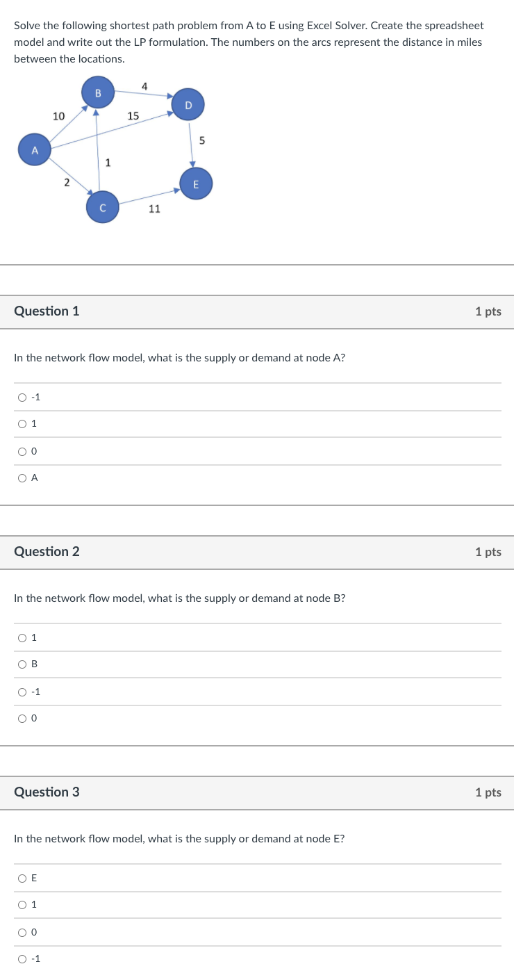
Task: Click the Question 3 header
Action: pyautogui.click(x=47, y=792)
